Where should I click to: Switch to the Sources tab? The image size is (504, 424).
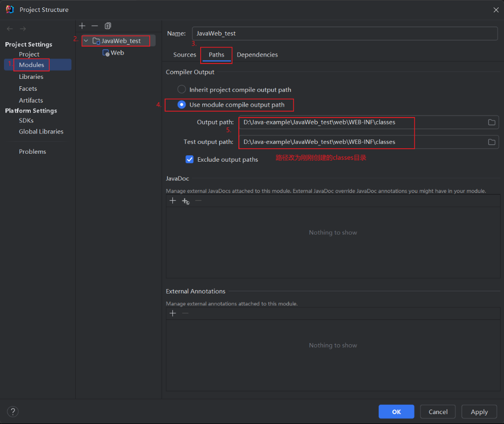[x=184, y=55]
